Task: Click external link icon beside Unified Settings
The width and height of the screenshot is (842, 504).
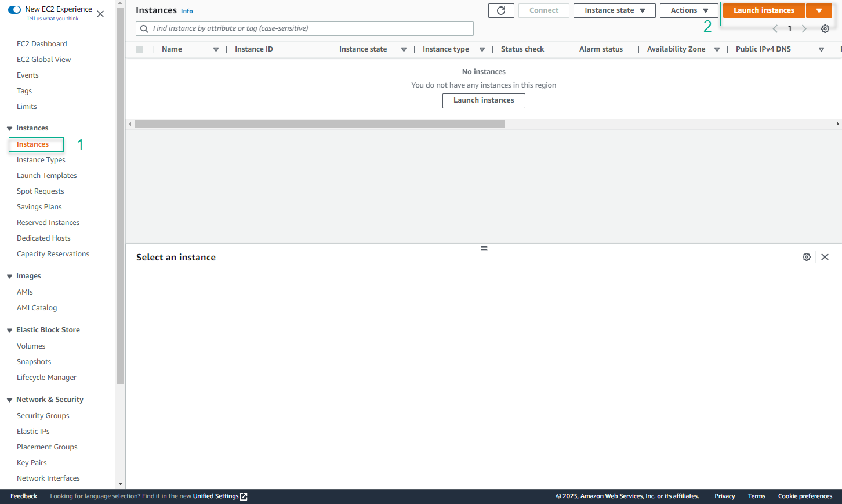Action: (244, 496)
